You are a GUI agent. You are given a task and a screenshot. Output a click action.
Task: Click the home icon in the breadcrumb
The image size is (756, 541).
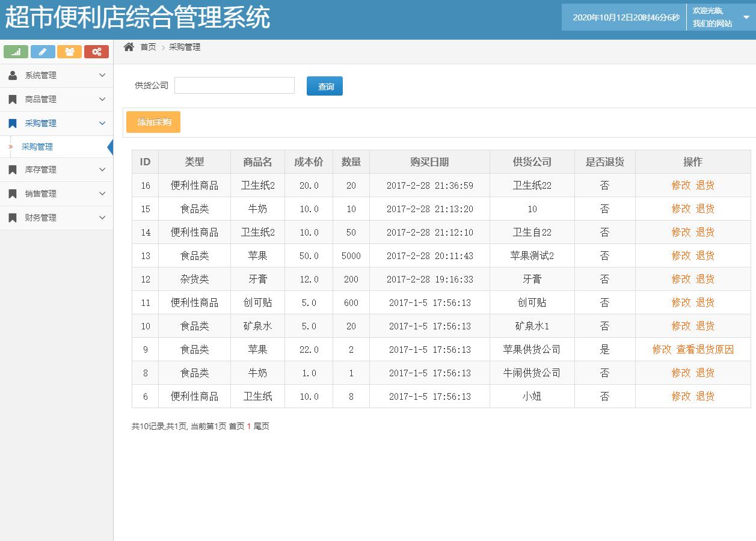coord(127,46)
